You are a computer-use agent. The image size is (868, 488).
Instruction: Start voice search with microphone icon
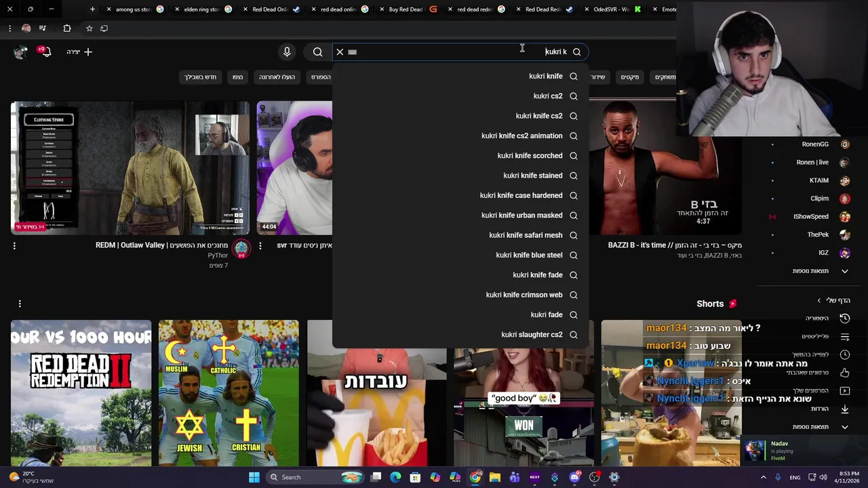pos(287,52)
